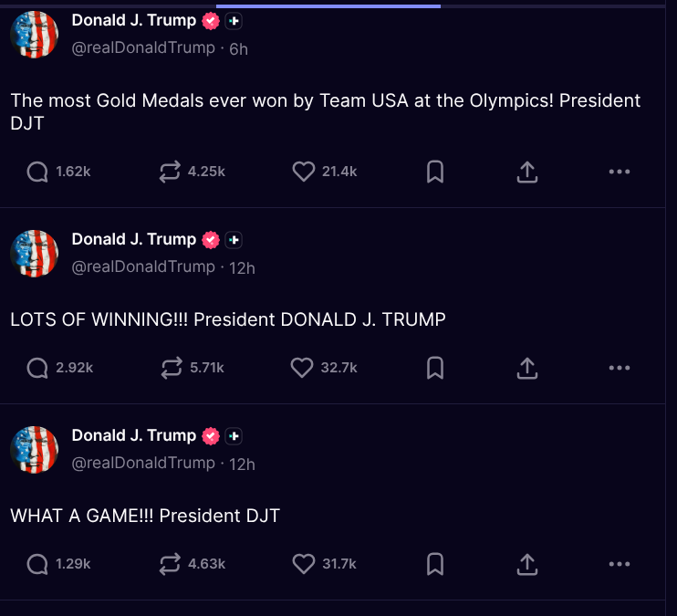
Task: Open the profile name on the 6h post
Action: (x=133, y=20)
